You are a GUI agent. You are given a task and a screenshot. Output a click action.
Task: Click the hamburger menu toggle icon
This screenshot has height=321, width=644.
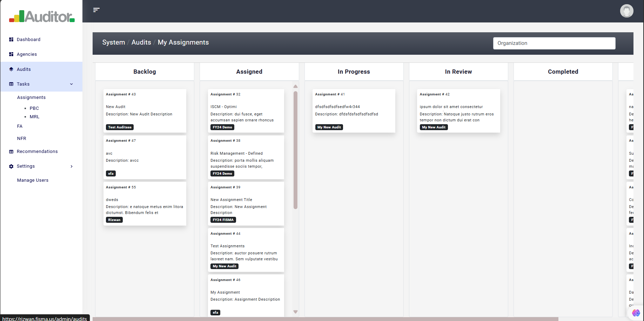click(x=96, y=10)
